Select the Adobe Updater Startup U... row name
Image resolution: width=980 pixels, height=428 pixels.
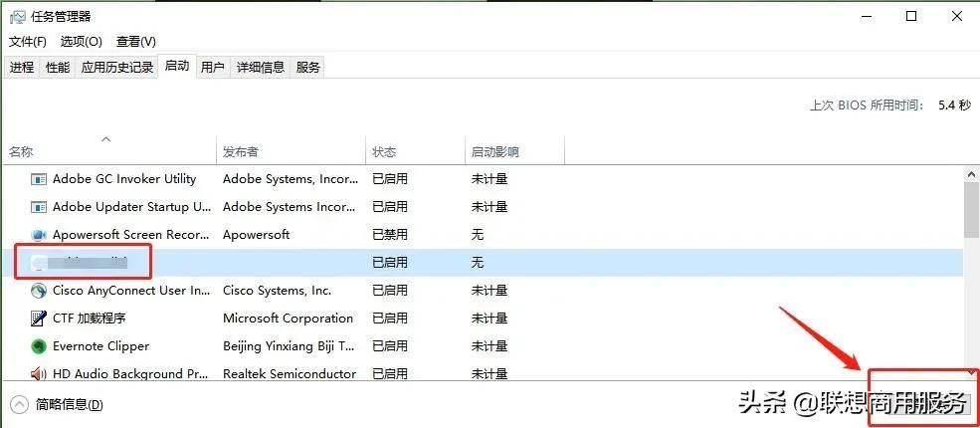[132, 207]
